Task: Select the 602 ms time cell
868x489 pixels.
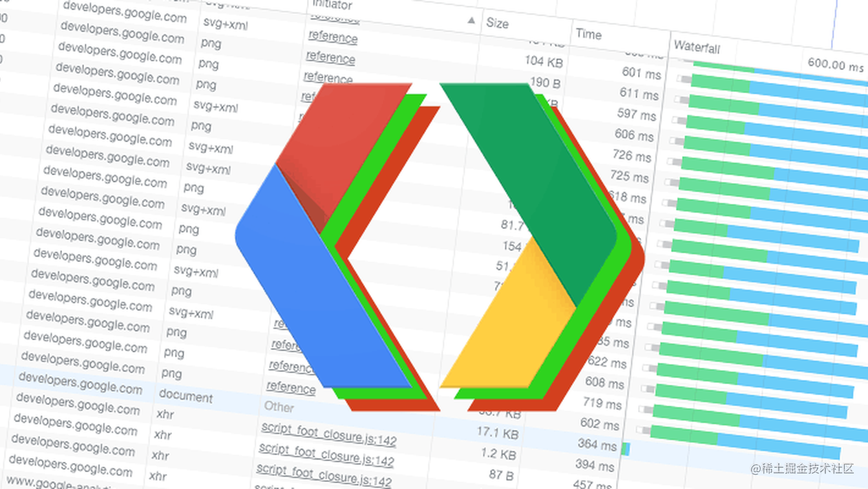Action: pos(599,424)
